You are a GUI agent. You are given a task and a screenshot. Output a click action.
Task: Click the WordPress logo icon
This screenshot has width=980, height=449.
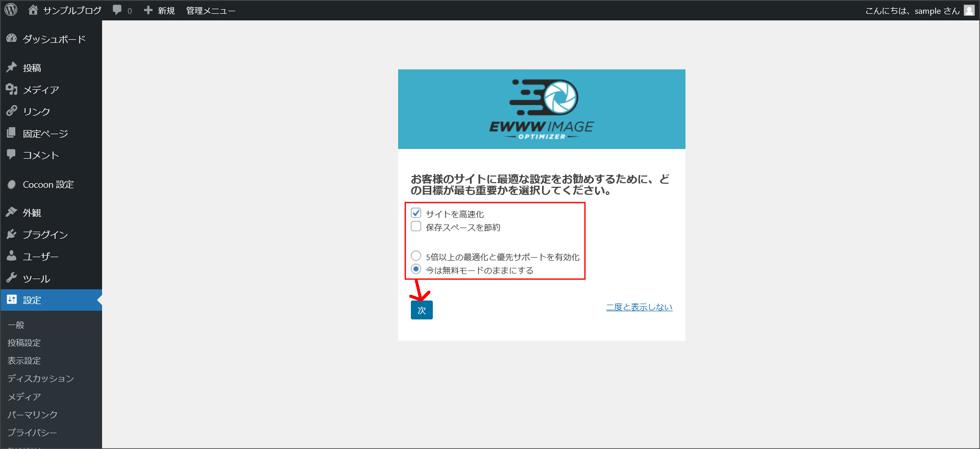(11, 10)
